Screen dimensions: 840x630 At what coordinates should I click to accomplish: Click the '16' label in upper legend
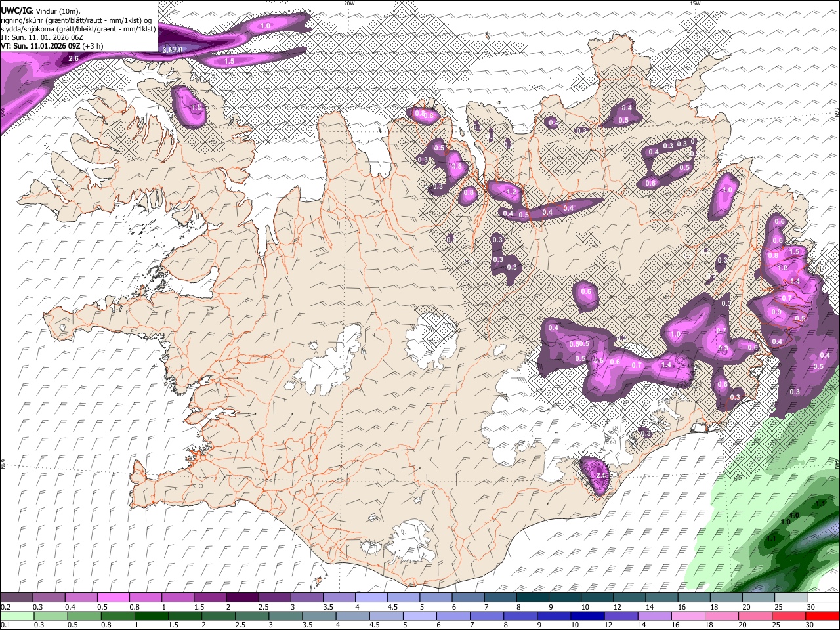coord(681,607)
